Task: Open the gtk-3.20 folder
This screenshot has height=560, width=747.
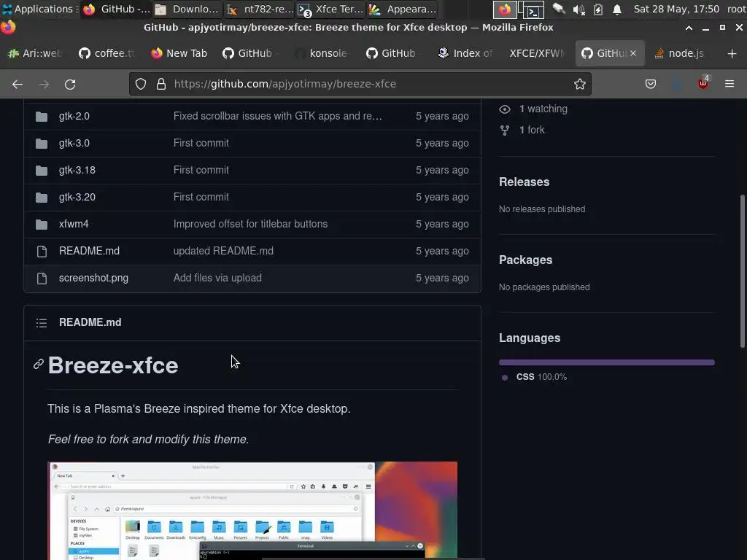Action: pyautogui.click(x=77, y=197)
